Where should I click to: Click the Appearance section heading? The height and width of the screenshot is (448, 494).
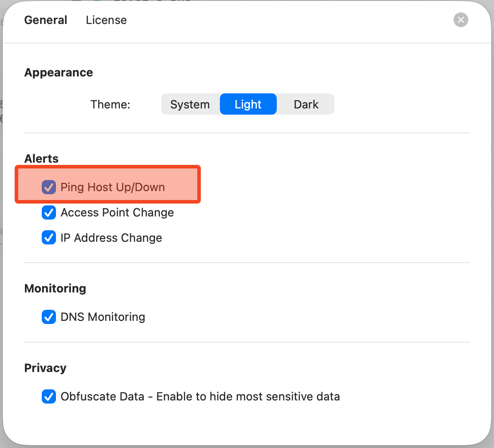pyautogui.click(x=59, y=73)
